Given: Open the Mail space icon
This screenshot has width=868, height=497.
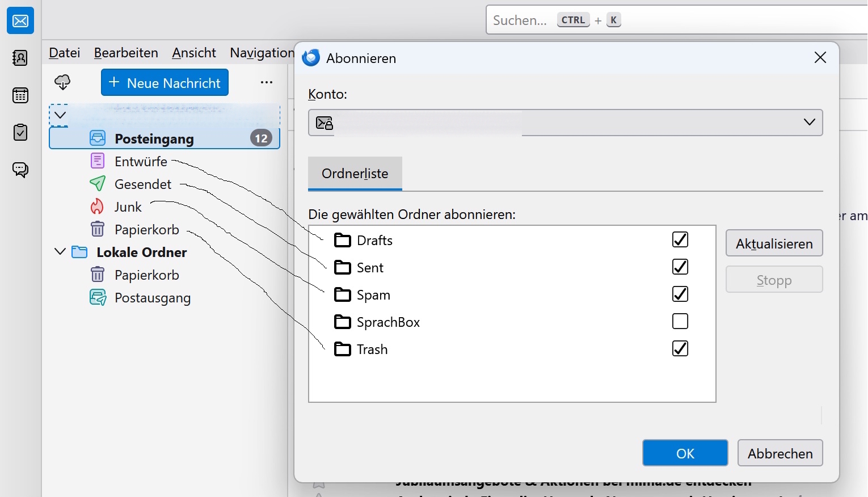Looking at the screenshot, I should point(20,21).
